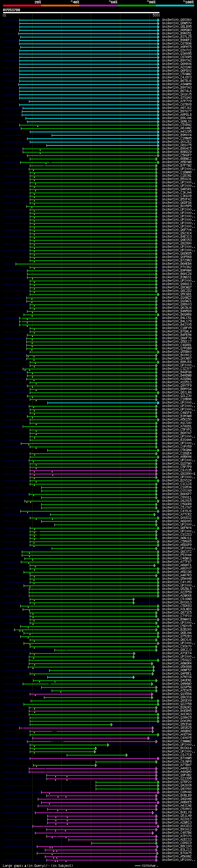
Task: Select hit label UniRef100_A9PDL8
Action: 177,115
